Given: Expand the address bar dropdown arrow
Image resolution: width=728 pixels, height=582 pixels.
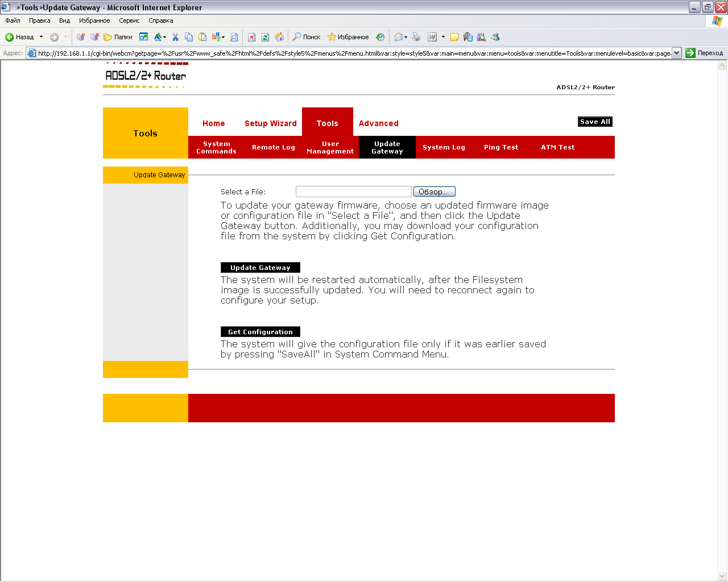Looking at the screenshot, I should (x=677, y=53).
